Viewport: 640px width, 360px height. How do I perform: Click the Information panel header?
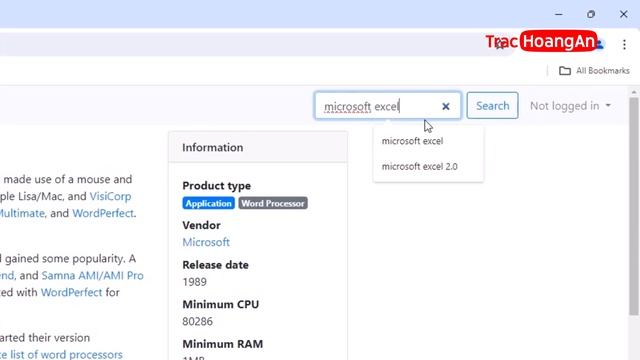click(x=258, y=147)
